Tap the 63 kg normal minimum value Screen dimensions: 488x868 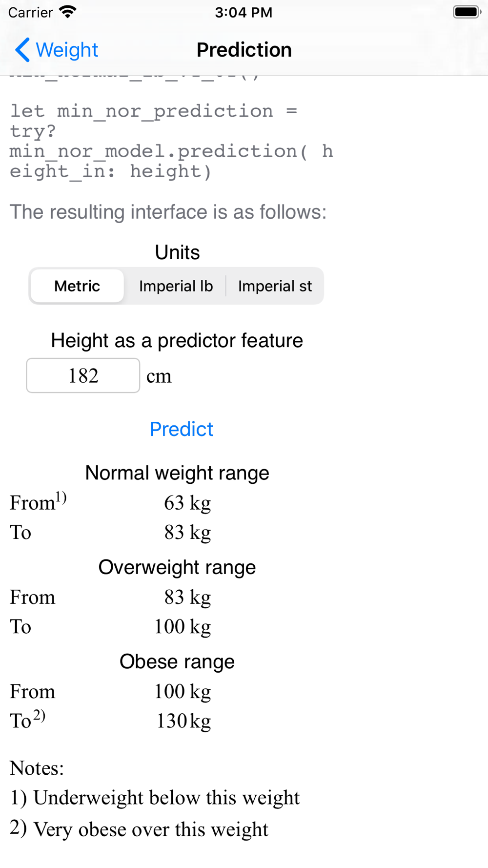click(187, 503)
